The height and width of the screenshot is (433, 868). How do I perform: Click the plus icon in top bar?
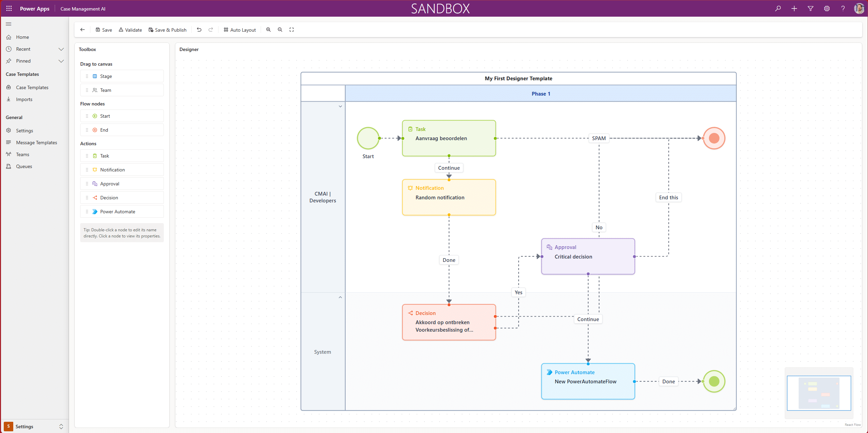(x=794, y=9)
